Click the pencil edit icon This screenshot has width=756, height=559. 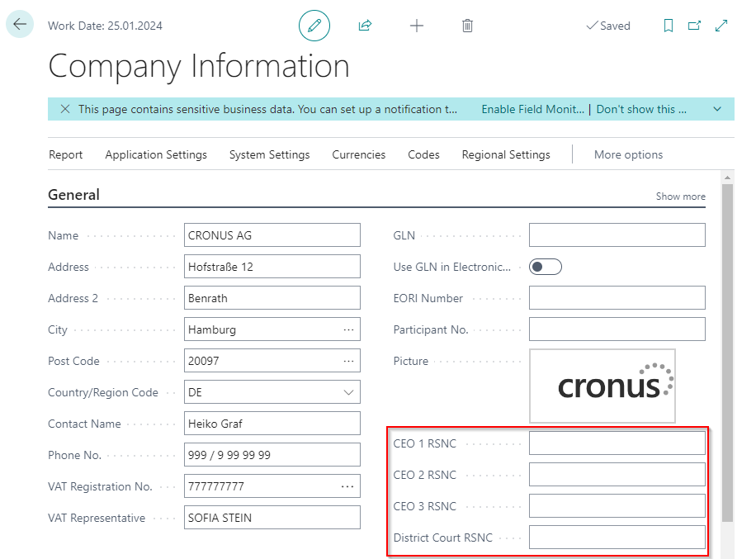(x=314, y=26)
